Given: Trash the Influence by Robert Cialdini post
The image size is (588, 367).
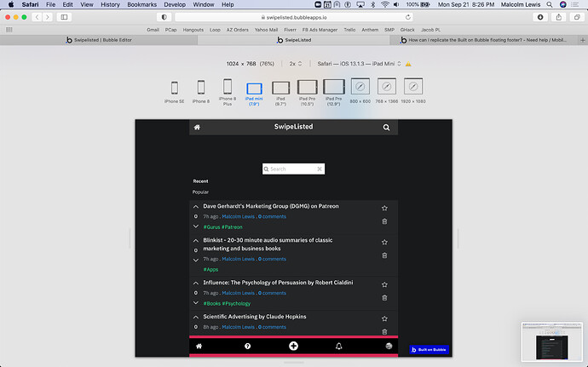Looking at the screenshot, I should (384, 298).
